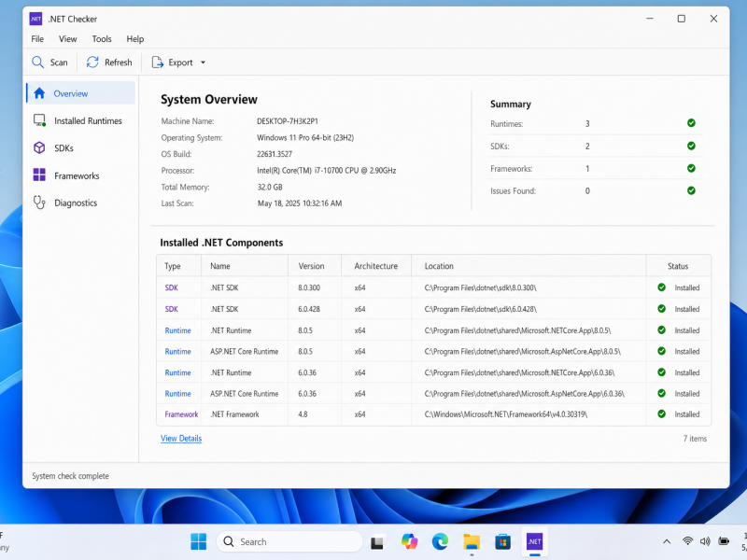This screenshot has width=747, height=560.
Task: Click the Refresh toolbar label
Action: coord(119,63)
